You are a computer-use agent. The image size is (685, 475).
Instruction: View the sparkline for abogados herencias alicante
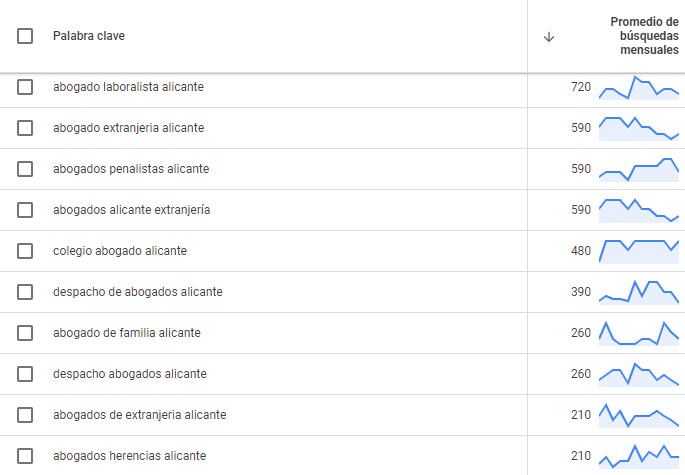tap(639, 456)
